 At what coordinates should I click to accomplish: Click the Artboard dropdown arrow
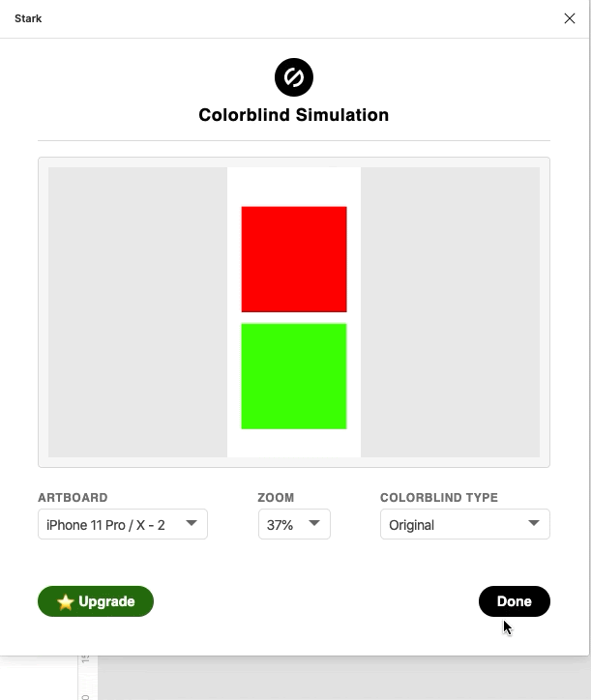pyautogui.click(x=192, y=524)
